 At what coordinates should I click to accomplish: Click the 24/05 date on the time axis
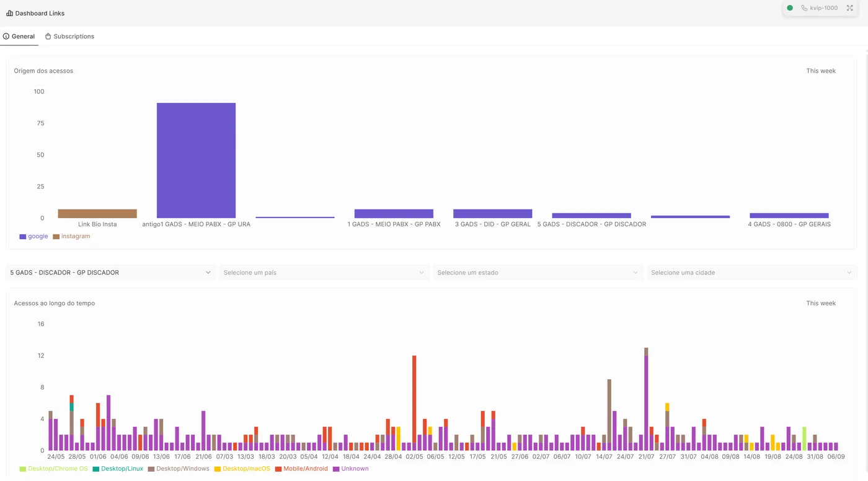tap(56, 457)
